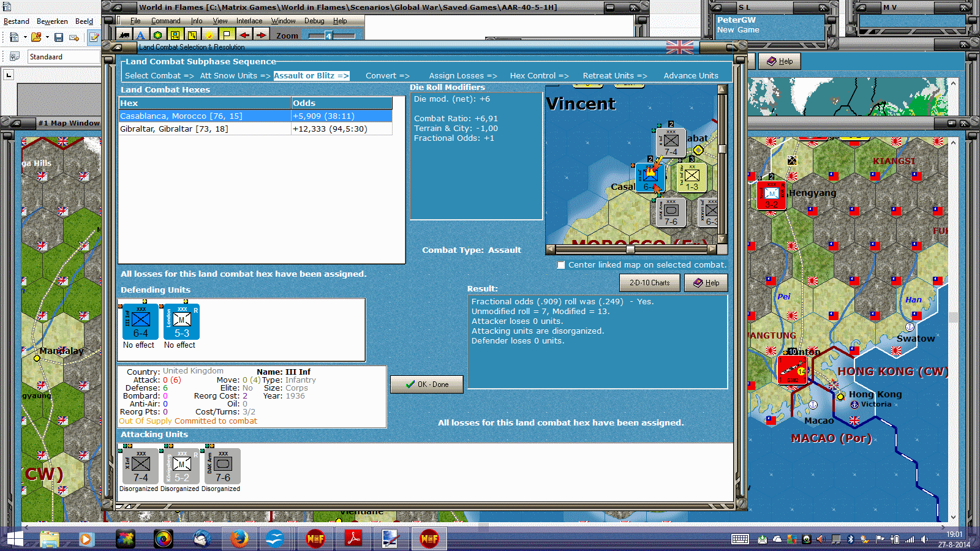
Task: Open the 2-D-10 Charts button
Action: tap(650, 283)
